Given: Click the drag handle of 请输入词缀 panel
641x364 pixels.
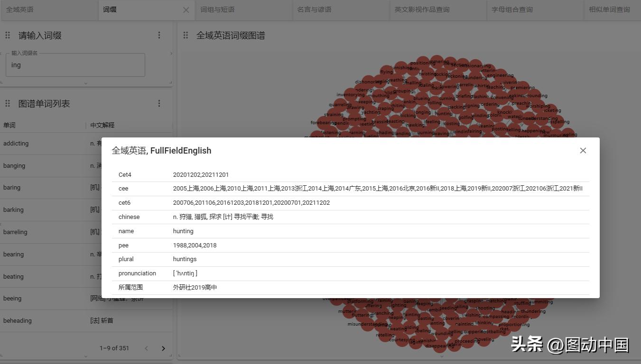Looking at the screenshot, I should click(8, 35).
